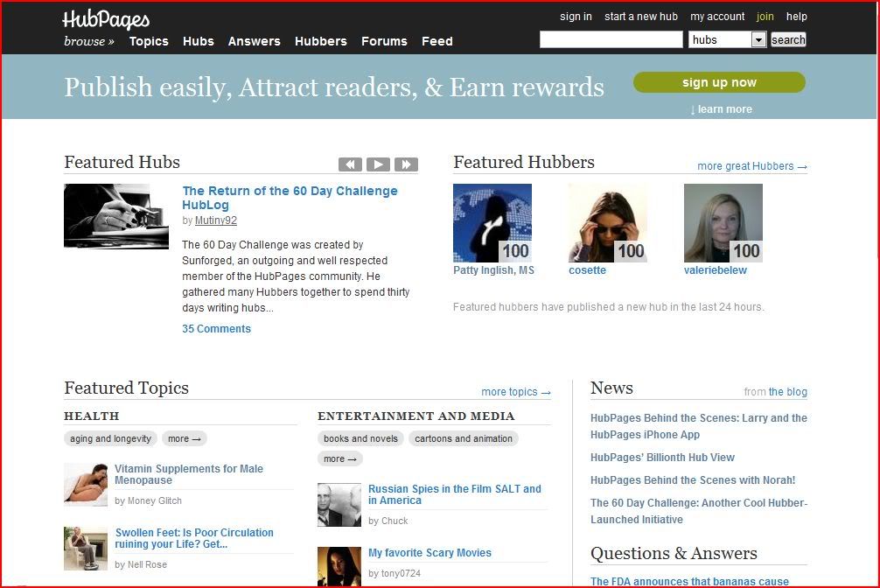Click the learn more link

pos(721,109)
